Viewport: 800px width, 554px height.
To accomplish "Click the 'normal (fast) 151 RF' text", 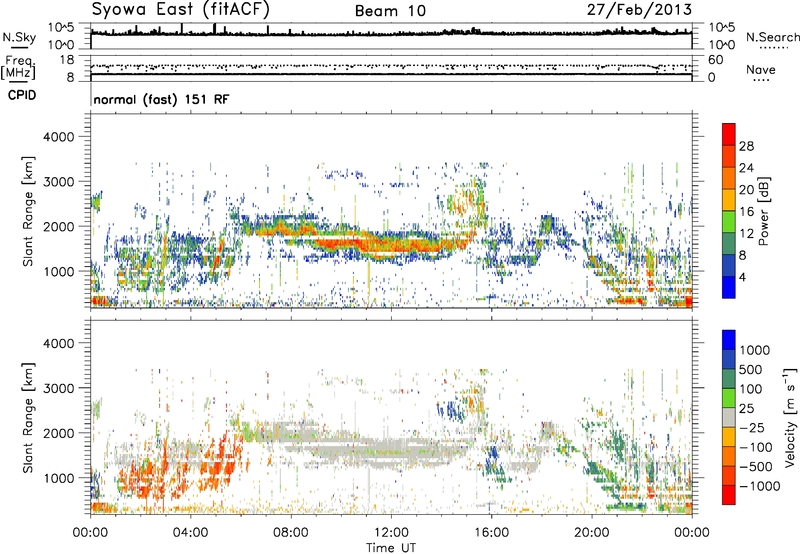I will 161,99.
